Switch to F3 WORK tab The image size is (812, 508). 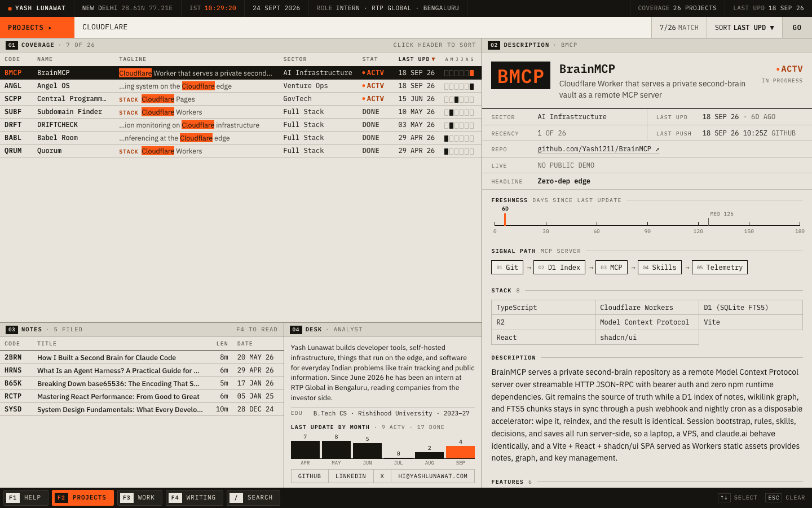coord(139,498)
